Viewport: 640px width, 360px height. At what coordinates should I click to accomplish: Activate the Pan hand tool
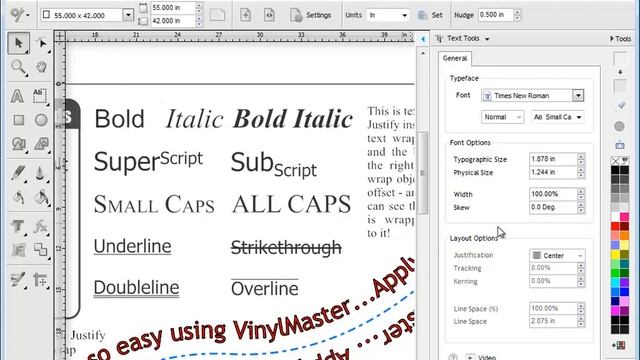(x=41, y=67)
